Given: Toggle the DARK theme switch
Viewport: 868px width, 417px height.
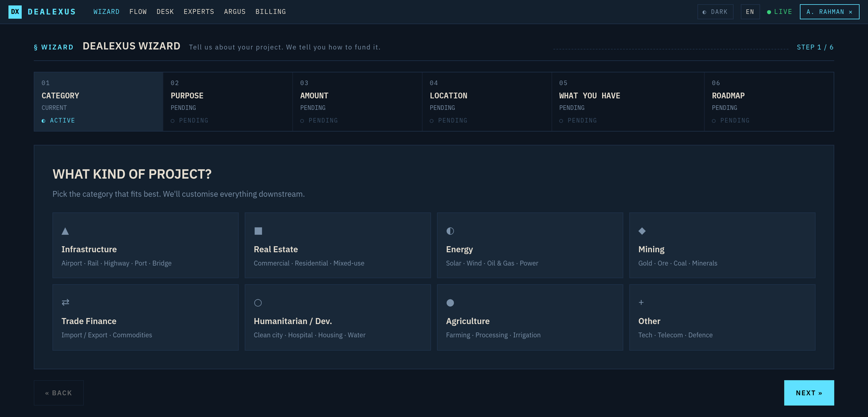Looking at the screenshot, I should point(716,12).
